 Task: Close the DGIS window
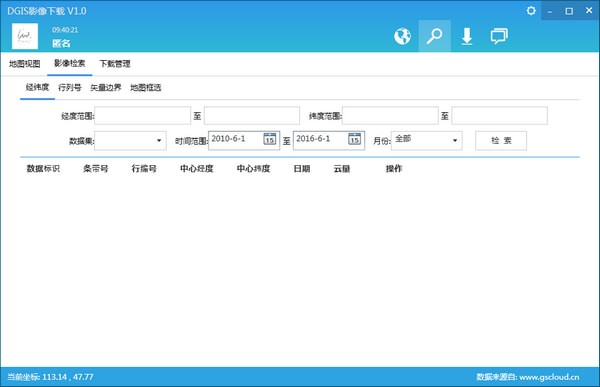click(x=589, y=11)
